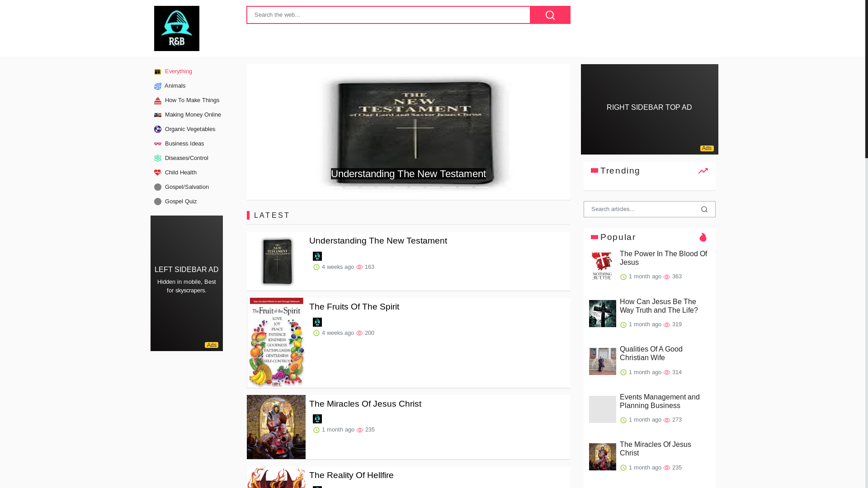The height and width of the screenshot is (488, 868).
Task: Click the New Testament article thumbnail
Action: [x=276, y=261]
